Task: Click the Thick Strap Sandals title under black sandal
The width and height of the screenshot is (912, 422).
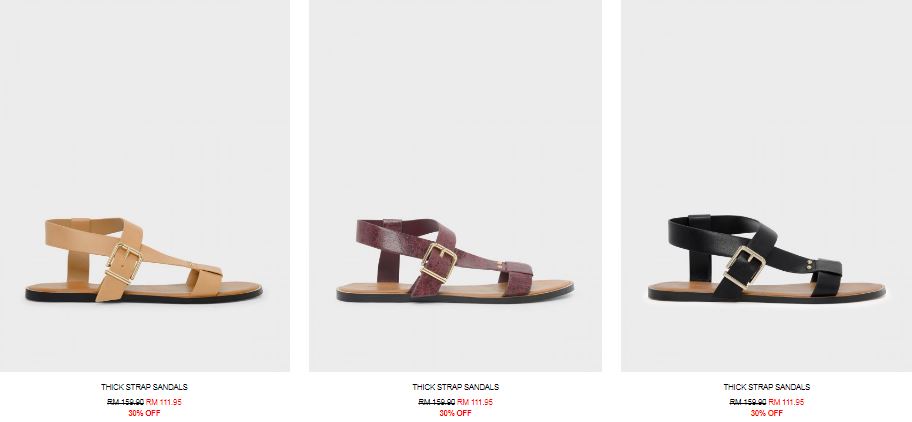Action: (767, 387)
